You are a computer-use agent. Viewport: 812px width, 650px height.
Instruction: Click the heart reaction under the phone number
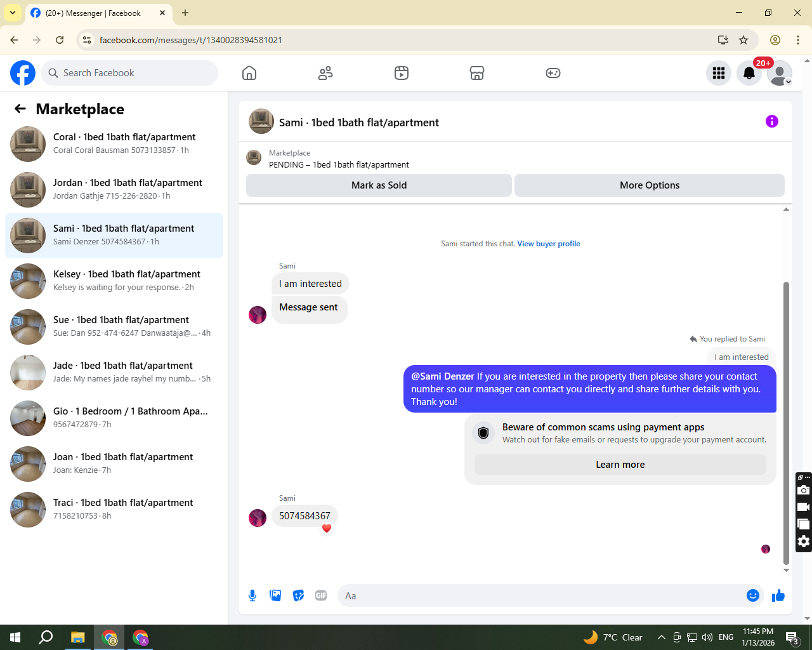pos(327,528)
